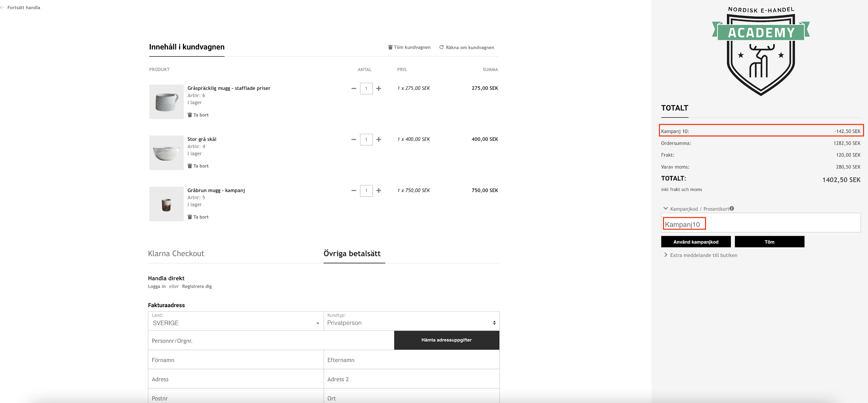Decrease quantity of Stor grå skål
This screenshot has width=868, height=403.
pyautogui.click(x=354, y=140)
